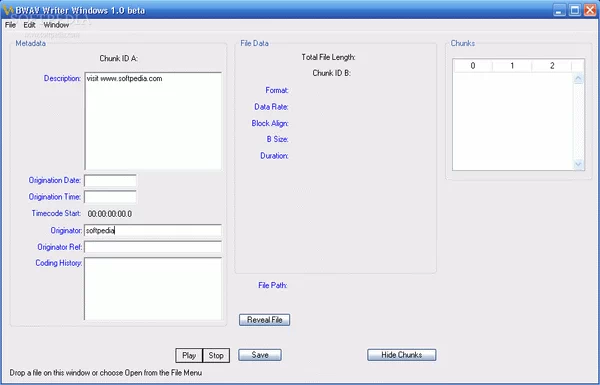Open the Edit menu
This screenshot has width=600, height=385.
pos(29,25)
